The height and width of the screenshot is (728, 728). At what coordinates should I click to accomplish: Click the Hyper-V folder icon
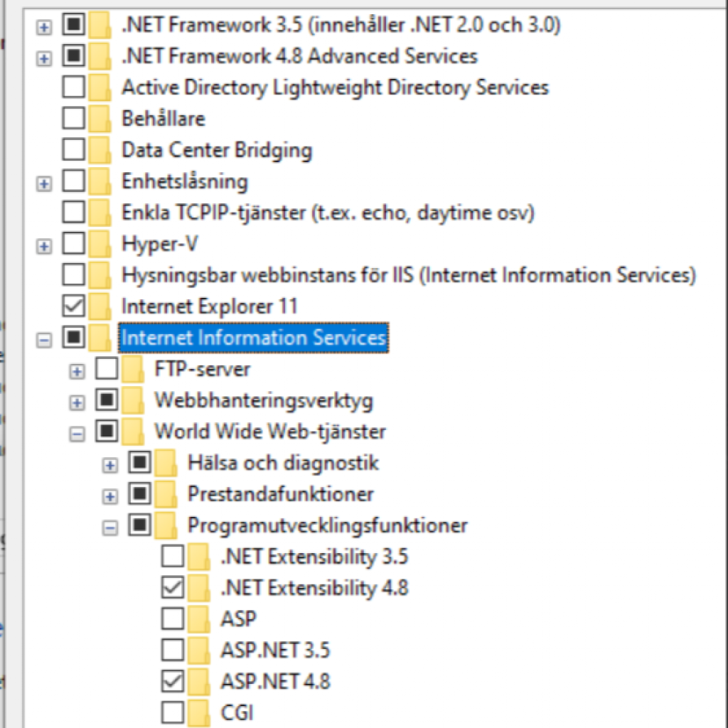point(100,245)
